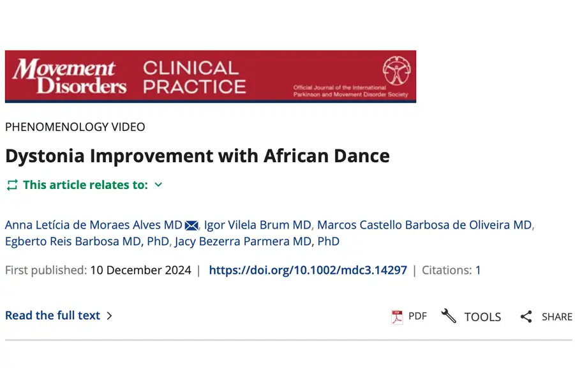Open the DOI link 10.1002/mdc3.14297
The width and height of the screenshot is (575, 392).
pyautogui.click(x=308, y=270)
